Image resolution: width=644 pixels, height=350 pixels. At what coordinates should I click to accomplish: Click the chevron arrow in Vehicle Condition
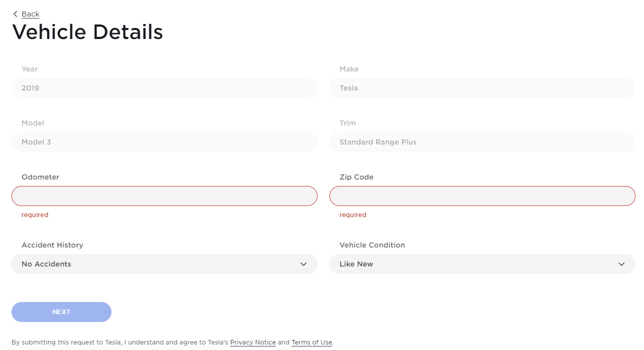tap(621, 264)
